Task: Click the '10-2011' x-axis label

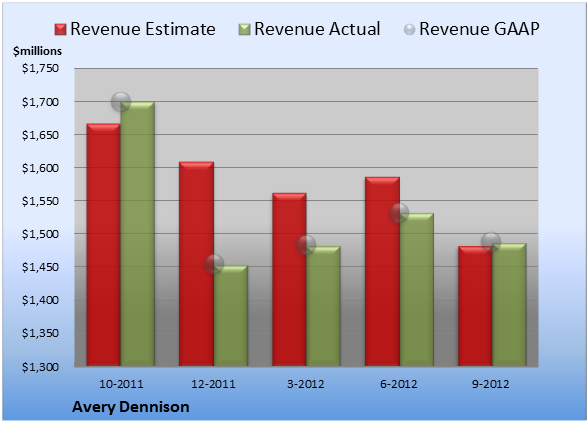Action: 121,384
